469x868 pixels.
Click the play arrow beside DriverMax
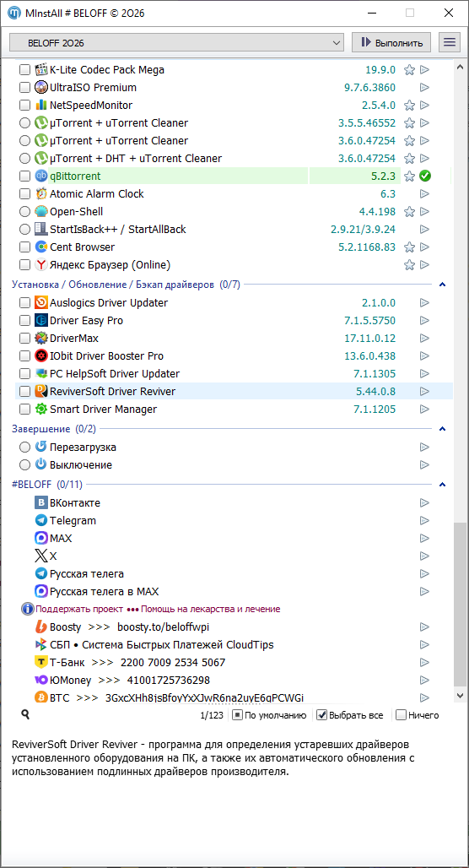(425, 339)
